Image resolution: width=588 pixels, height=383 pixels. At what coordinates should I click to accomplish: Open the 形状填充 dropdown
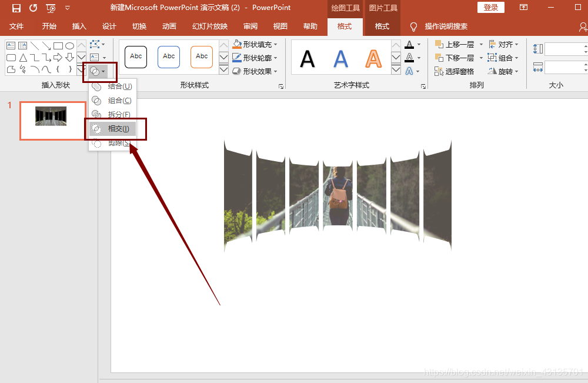coord(255,44)
